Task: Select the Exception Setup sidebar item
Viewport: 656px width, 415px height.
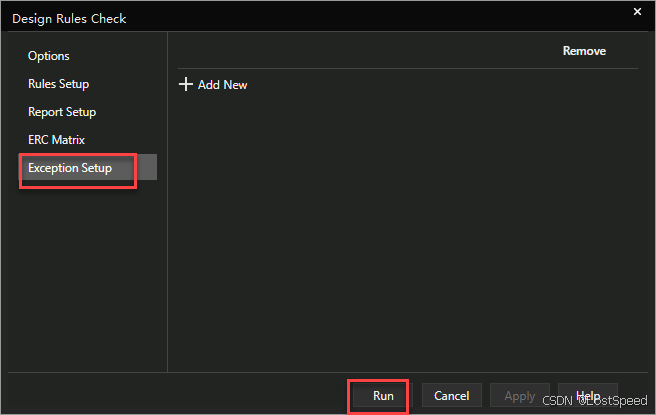Action: tap(70, 168)
